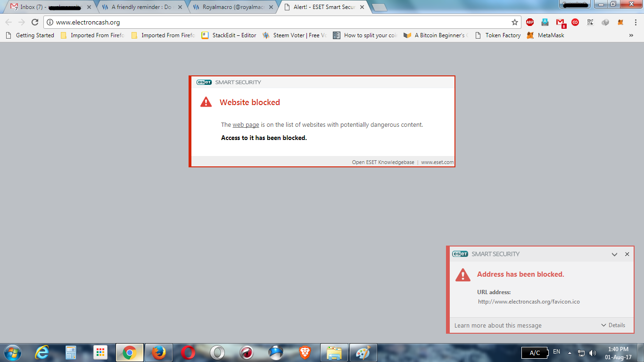
Task: Open the Chrome three-dot menu
Action: [636, 22]
